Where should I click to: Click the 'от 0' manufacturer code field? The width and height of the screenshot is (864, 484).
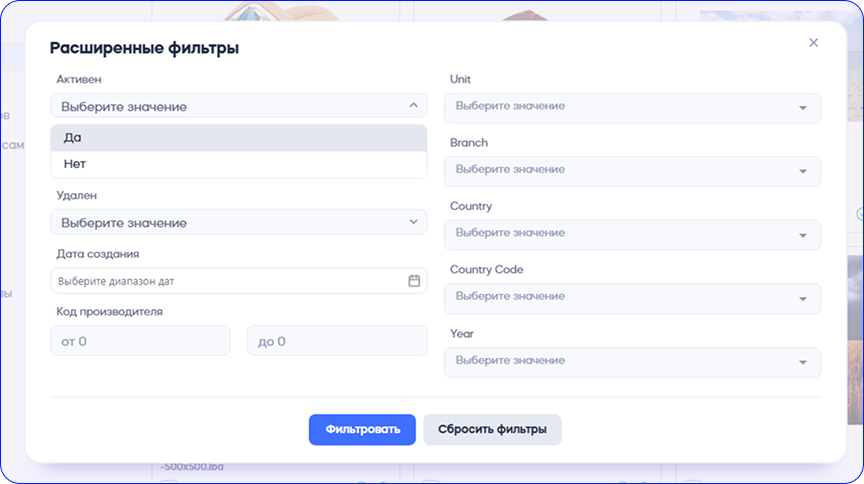tap(140, 341)
